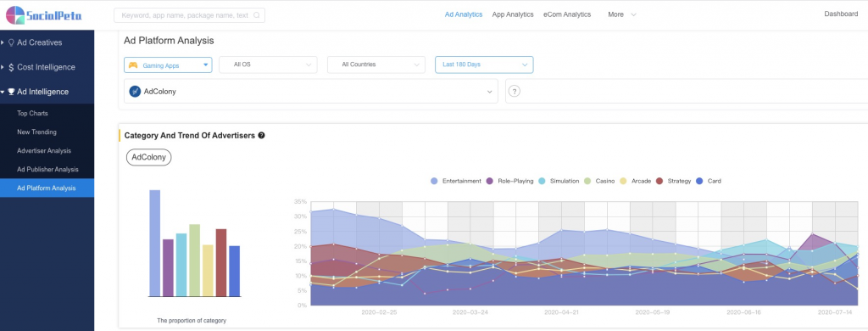
Task: Click the game controller icon in Gaming Apps
Action: point(133,65)
